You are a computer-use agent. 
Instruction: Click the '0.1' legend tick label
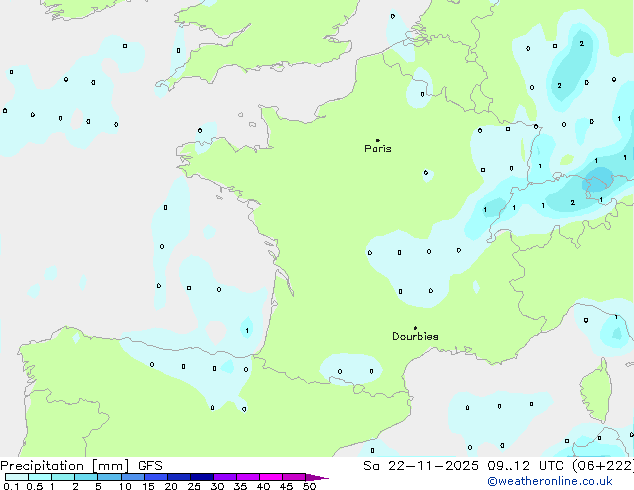11,486
